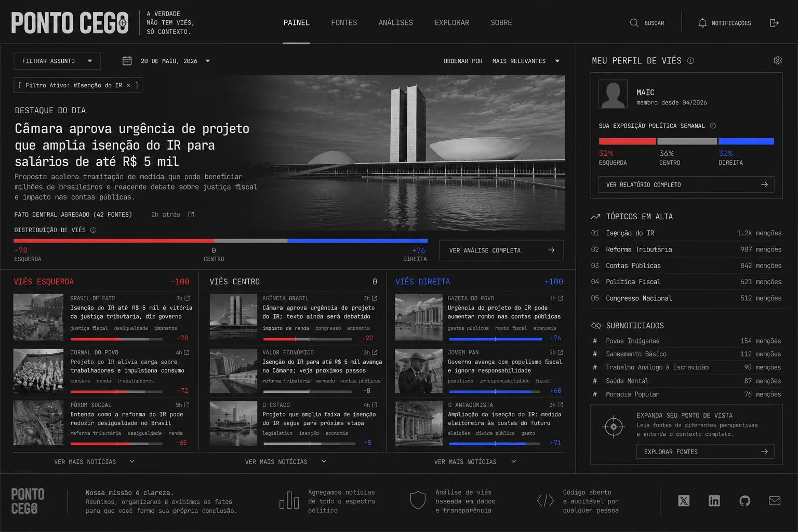The width and height of the screenshot is (798, 532).
Task: Open notifications bell icon
Action: [x=702, y=23]
